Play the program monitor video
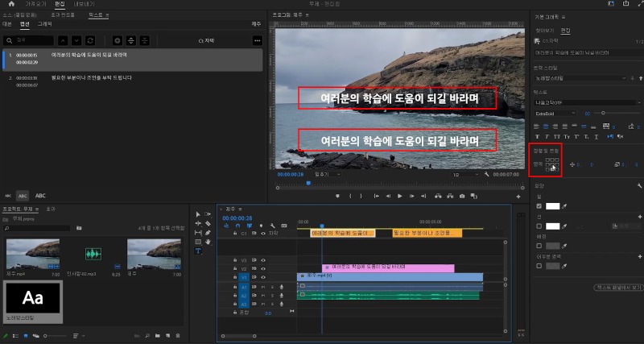Screen dimensions: 644x344 point(399,196)
